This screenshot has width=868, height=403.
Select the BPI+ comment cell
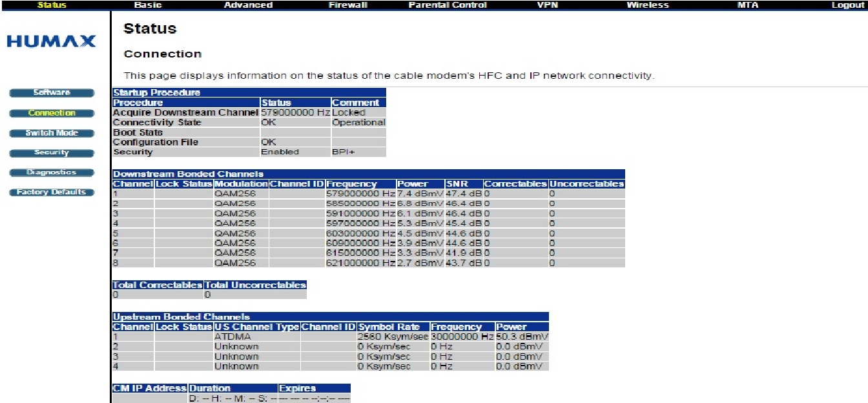358,152
